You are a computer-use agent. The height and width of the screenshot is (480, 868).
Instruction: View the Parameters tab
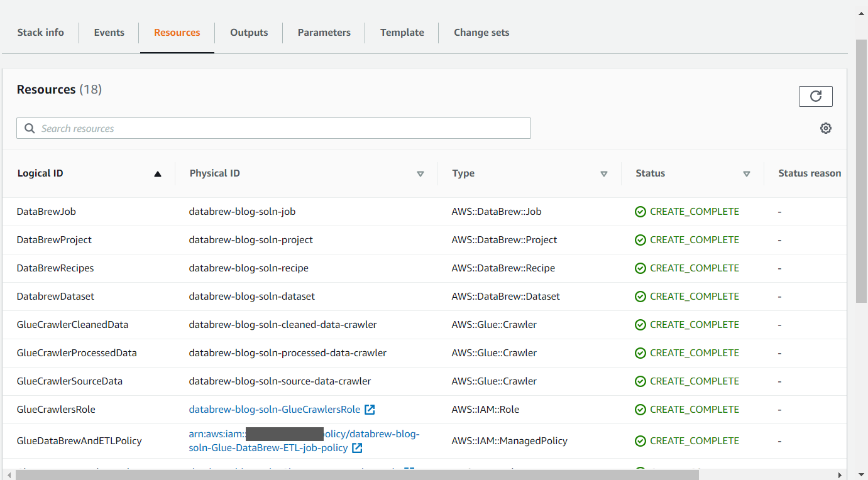tap(324, 33)
